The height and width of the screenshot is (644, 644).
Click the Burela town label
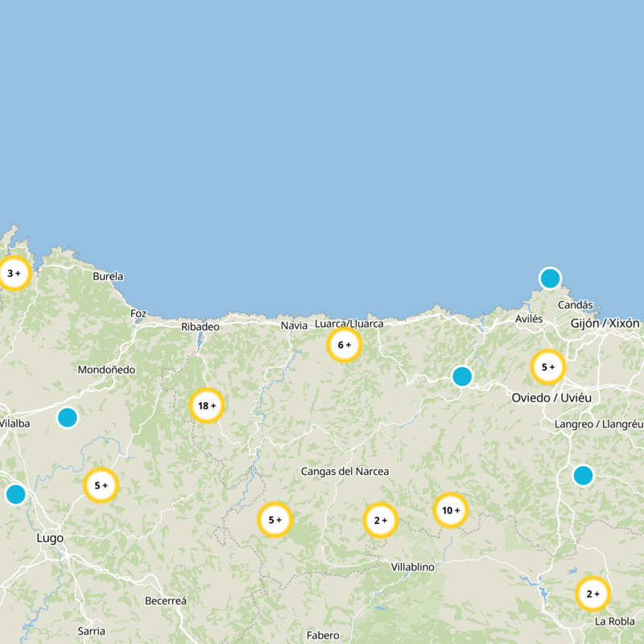point(108,276)
